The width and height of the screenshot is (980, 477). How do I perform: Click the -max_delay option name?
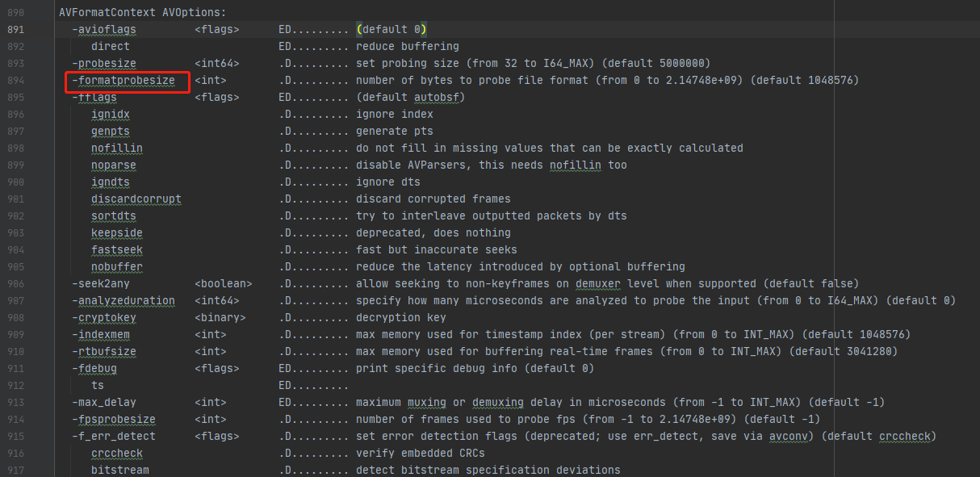click(x=104, y=403)
